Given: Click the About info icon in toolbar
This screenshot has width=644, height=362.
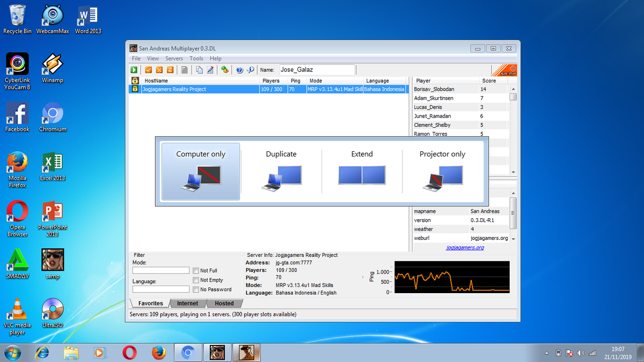Looking at the screenshot, I should [x=250, y=70].
